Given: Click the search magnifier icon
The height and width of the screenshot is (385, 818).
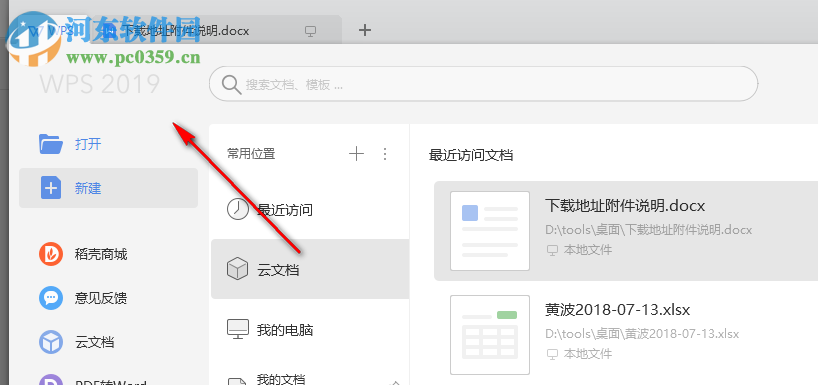Looking at the screenshot, I should (231, 84).
